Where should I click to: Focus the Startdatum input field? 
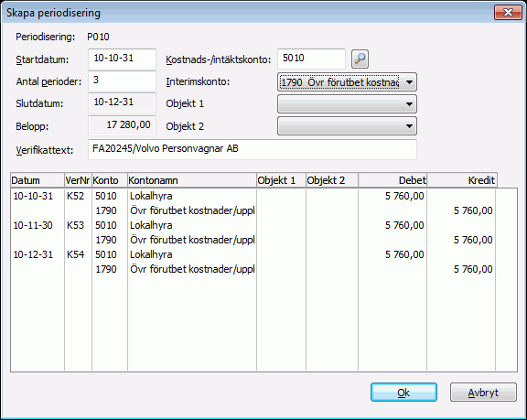pyautogui.click(x=122, y=59)
